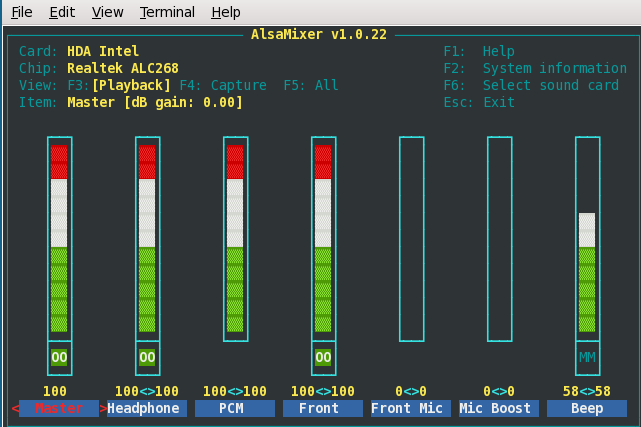Switch to F4 Capture view
This screenshot has width=641, height=427.
223,85
